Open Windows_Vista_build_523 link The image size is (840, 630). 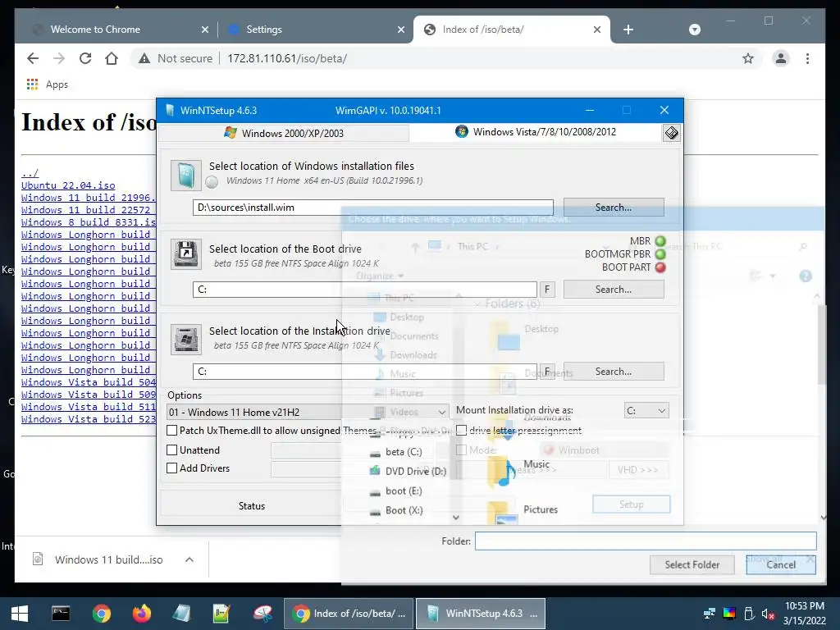(89, 419)
